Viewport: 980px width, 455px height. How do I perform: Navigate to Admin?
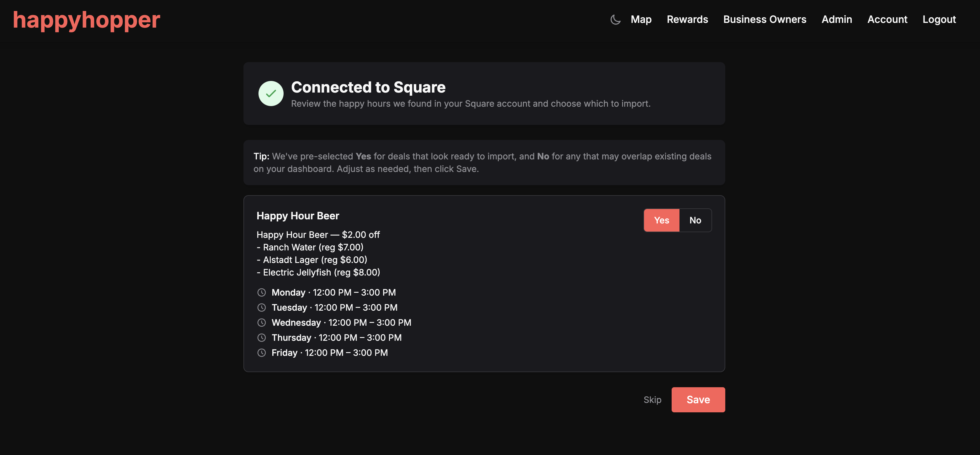[837, 19]
